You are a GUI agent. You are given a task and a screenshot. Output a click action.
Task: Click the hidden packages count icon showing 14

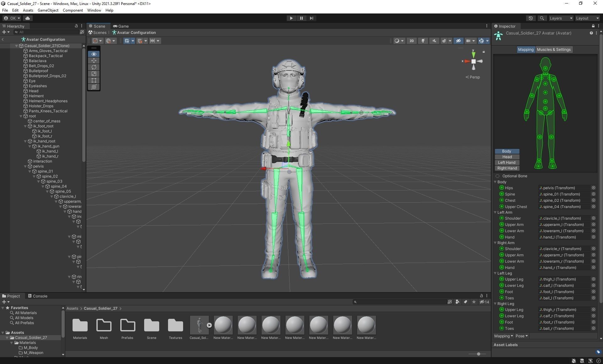coord(484,302)
